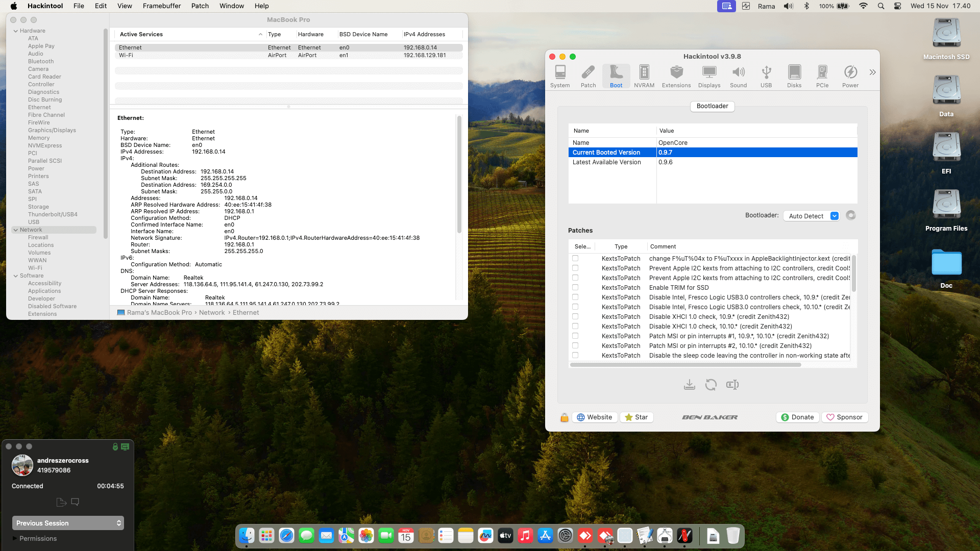Open the File menu
This screenshot has height=551, width=980.
79,6
